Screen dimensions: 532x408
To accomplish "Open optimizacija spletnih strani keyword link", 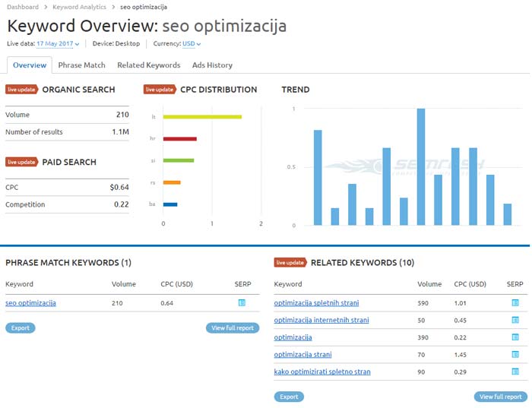I will pos(316,303).
